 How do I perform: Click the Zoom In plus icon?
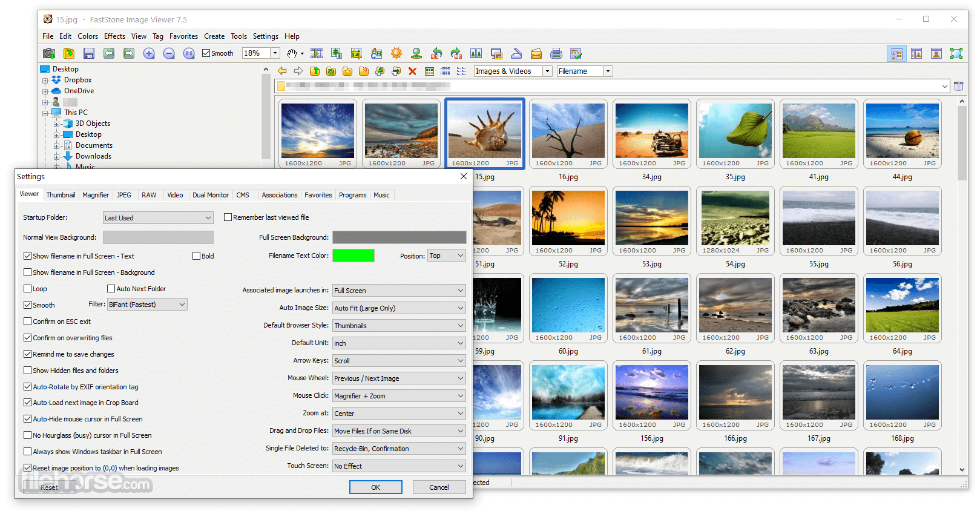pos(149,53)
